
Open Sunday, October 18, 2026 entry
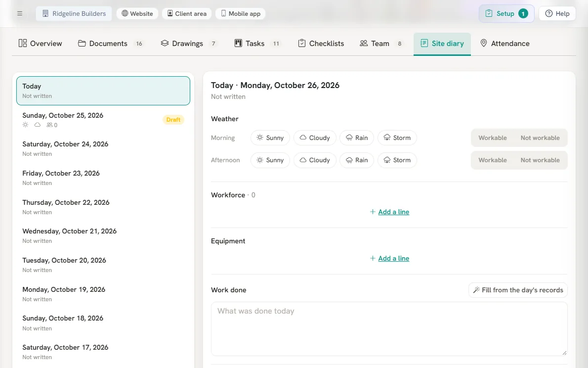[103, 323]
